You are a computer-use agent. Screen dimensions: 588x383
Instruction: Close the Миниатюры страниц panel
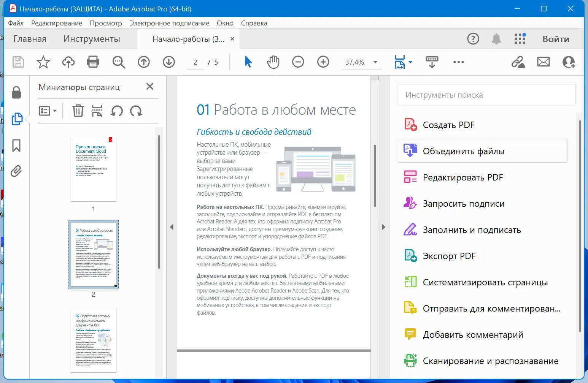pyautogui.click(x=150, y=87)
